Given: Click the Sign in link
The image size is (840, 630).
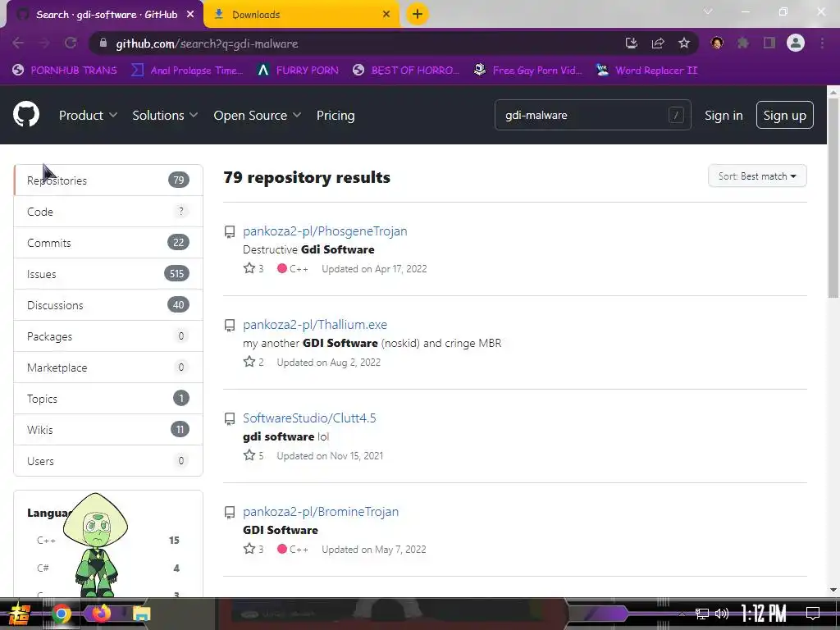Looking at the screenshot, I should coord(724,115).
